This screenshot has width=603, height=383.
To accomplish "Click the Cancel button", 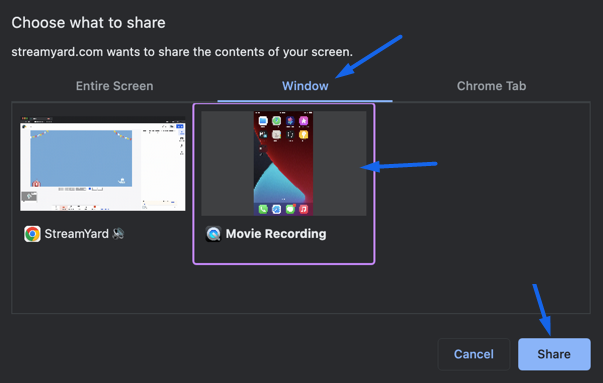I will (474, 354).
